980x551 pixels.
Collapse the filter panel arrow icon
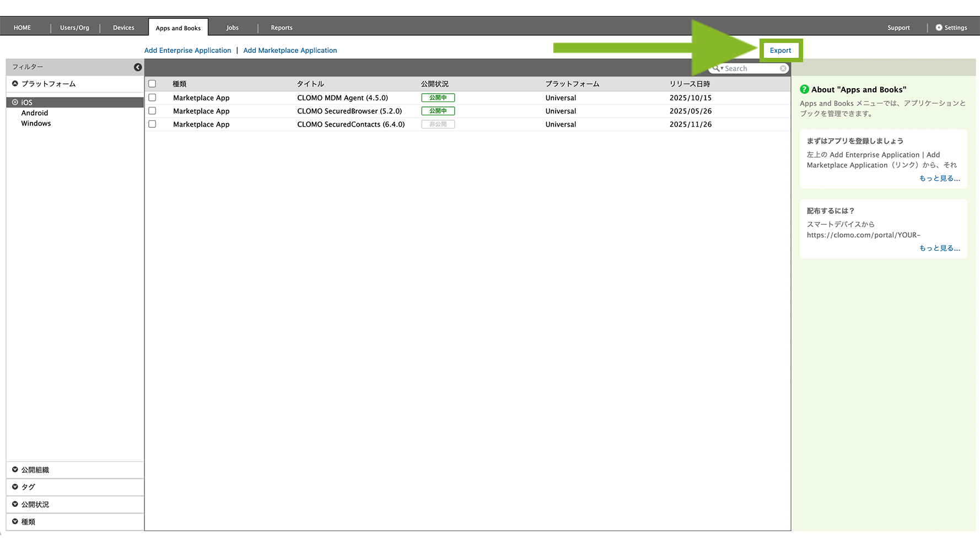point(138,67)
